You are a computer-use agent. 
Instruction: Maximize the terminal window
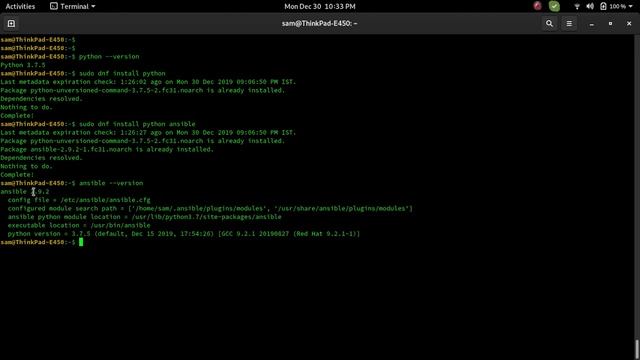(610, 24)
